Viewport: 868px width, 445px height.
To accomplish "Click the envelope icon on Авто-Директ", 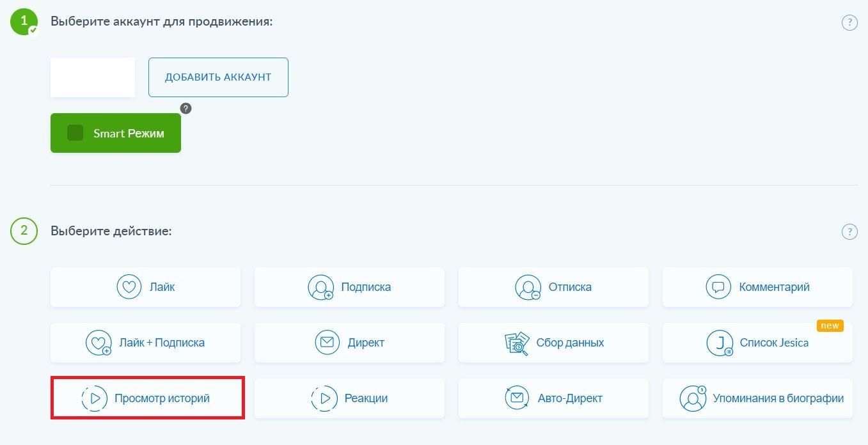I will (517, 398).
